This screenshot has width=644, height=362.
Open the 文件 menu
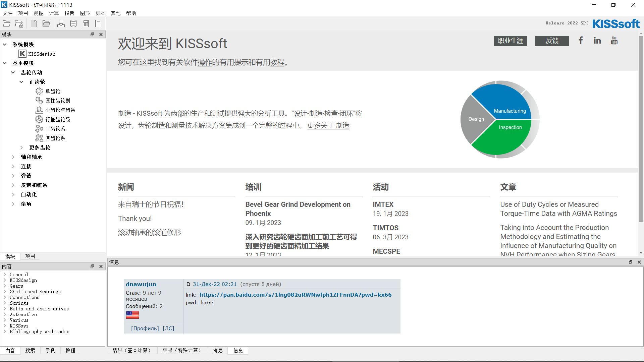tap(8, 13)
